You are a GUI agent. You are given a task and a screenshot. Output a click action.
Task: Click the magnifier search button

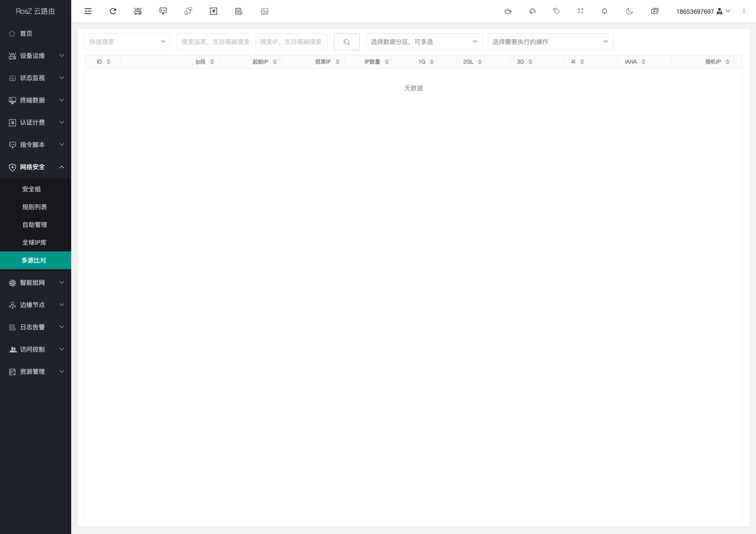pyautogui.click(x=347, y=42)
